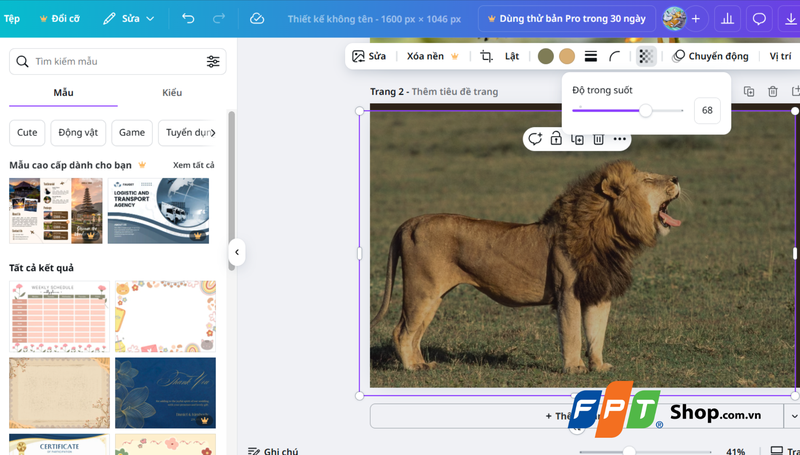Viewport: 800px width, 455px height.
Task: Open the Tệp menu
Action: click(x=12, y=19)
